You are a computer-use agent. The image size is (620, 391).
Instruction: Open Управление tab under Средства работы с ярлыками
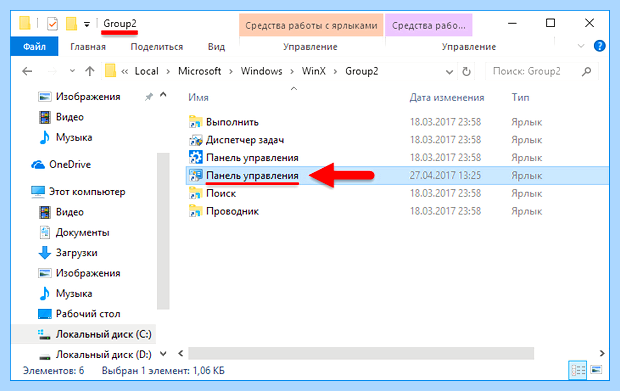(x=310, y=47)
